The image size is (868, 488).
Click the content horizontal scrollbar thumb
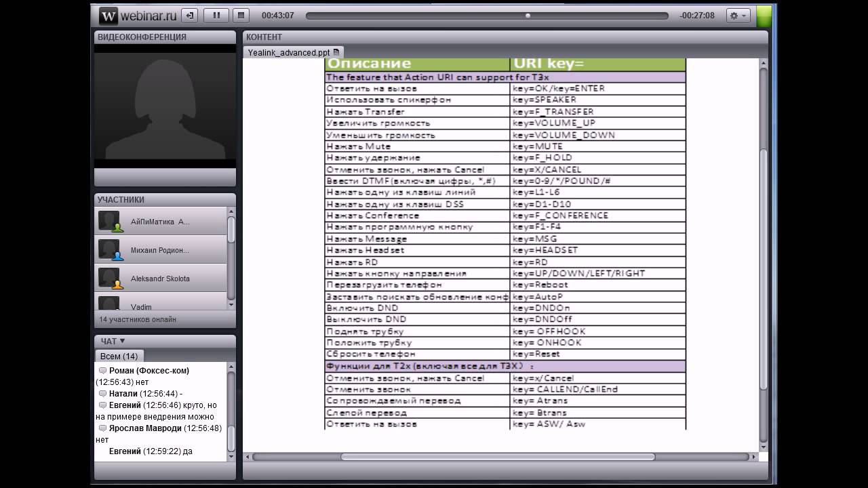click(498, 457)
